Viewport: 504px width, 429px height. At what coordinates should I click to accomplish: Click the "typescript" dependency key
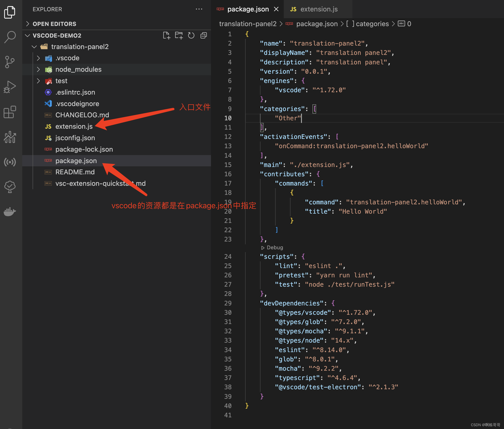point(297,378)
